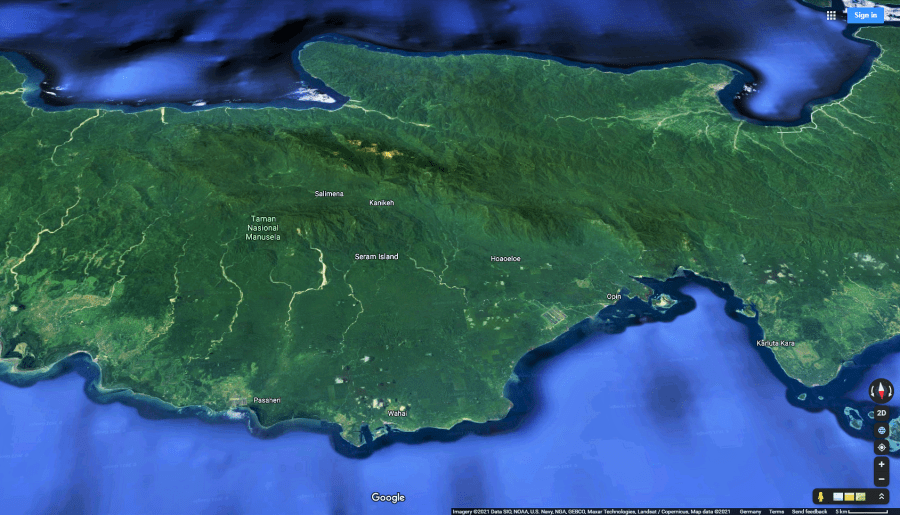Choose the first light-blue imagery thumbnail

click(838, 497)
